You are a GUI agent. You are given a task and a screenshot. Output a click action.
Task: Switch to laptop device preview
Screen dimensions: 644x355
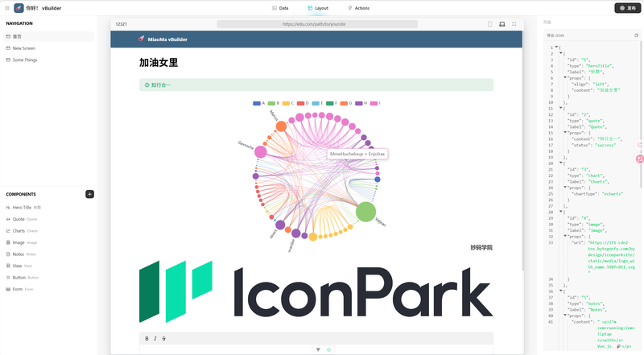point(502,24)
